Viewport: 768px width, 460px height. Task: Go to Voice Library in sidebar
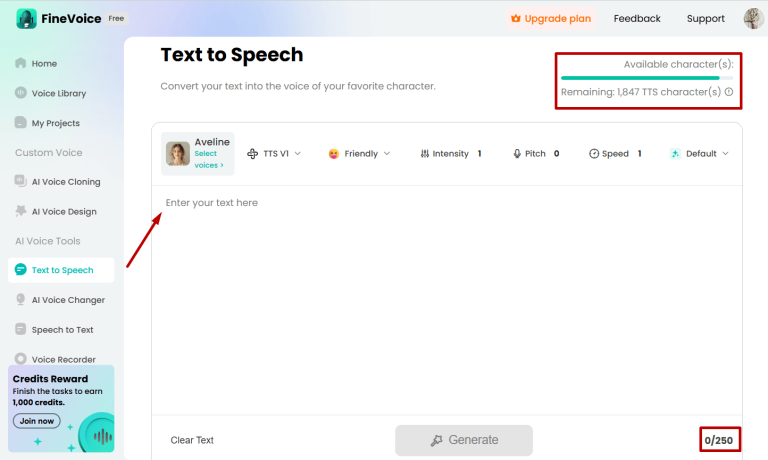58,93
